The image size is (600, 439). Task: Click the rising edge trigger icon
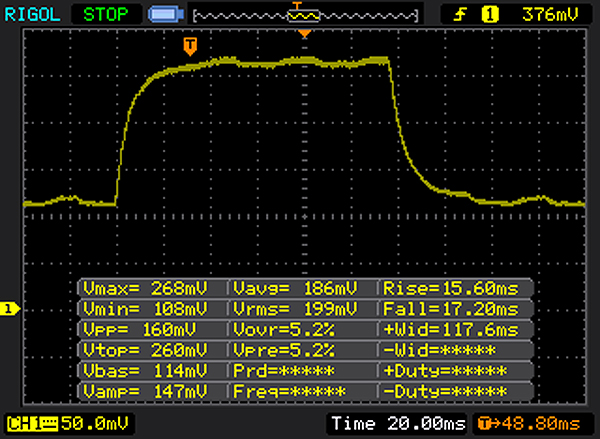pyautogui.click(x=460, y=15)
